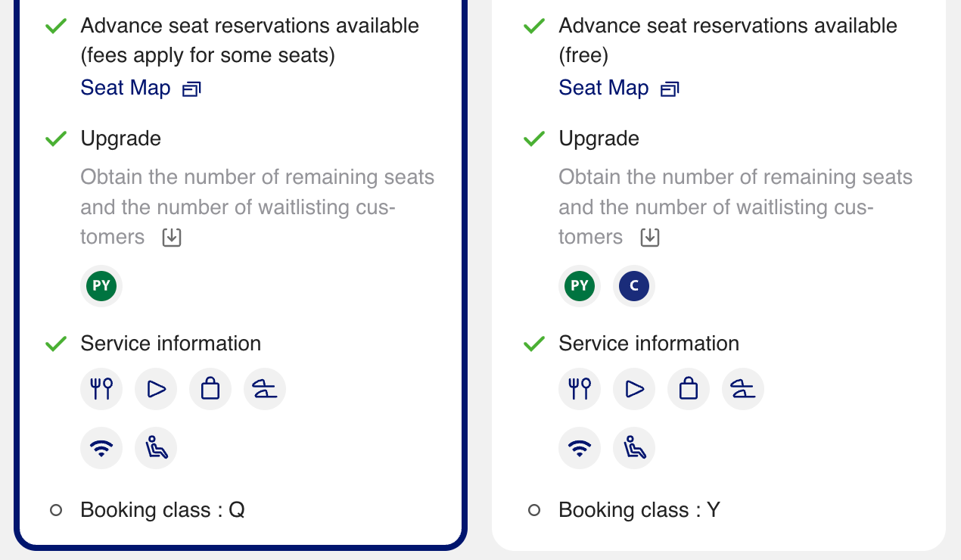Screen dimensions: 961x560
Task: Click the green PY badge in Y fare card
Action: tap(580, 286)
